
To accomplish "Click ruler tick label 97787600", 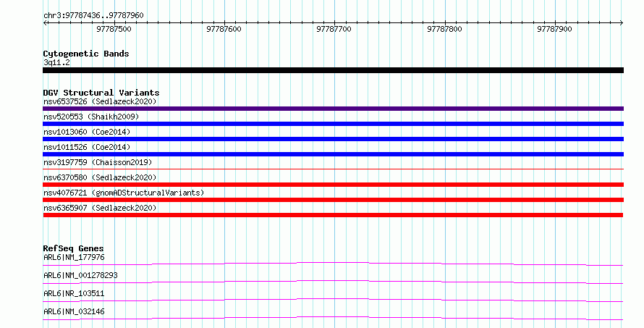I will pos(224,29).
